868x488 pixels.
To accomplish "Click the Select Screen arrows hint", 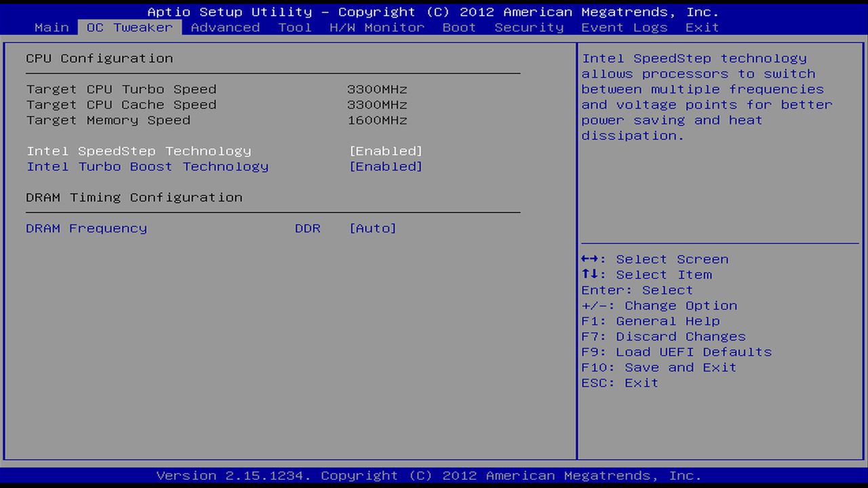I will coord(655,260).
